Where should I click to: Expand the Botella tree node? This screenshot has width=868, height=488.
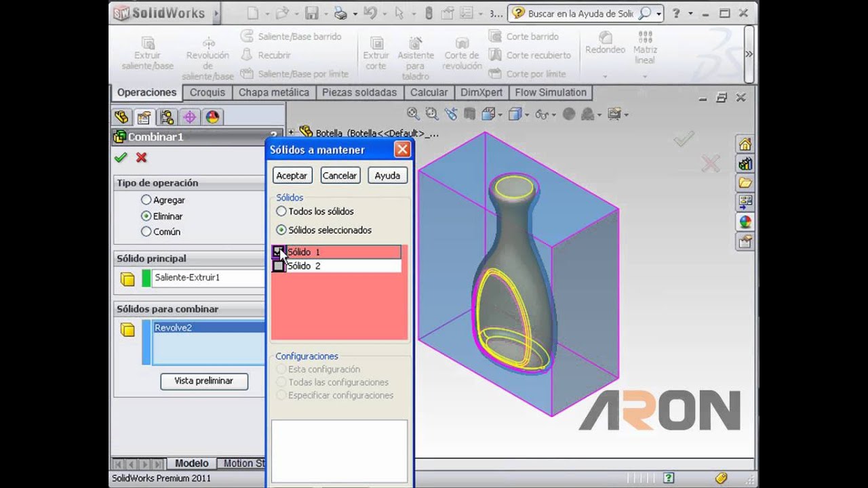(291, 133)
